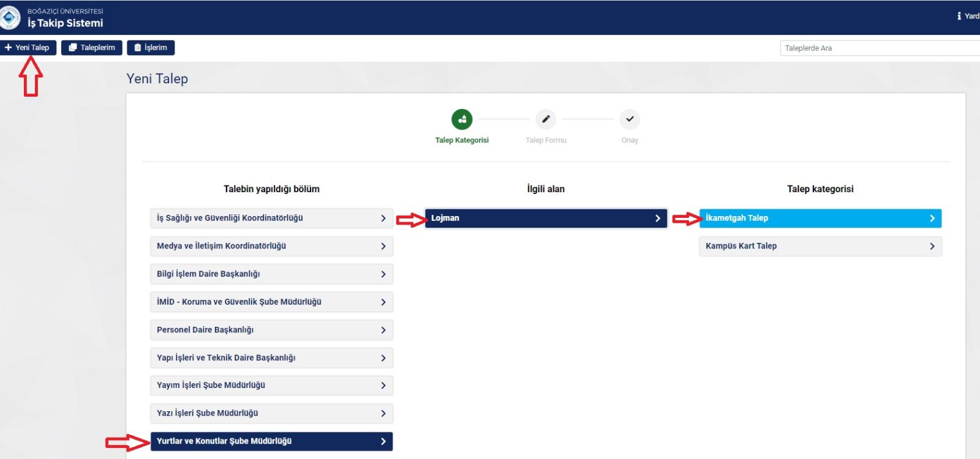980x459 pixels.
Task: Select Yazı İşleri Şube Müdürlüğü
Action: click(x=271, y=414)
